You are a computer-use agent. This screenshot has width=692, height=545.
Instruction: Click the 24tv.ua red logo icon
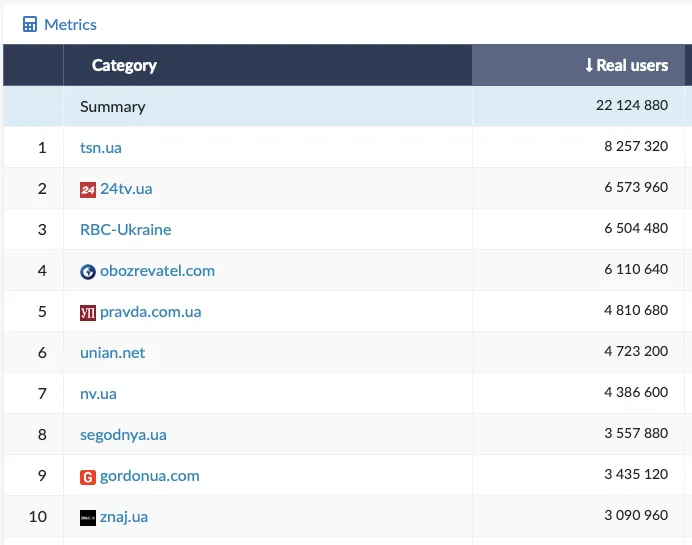click(88, 189)
